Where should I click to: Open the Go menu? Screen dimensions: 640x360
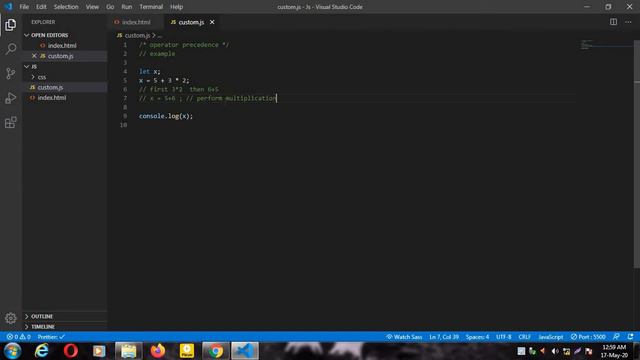click(x=110, y=7)
